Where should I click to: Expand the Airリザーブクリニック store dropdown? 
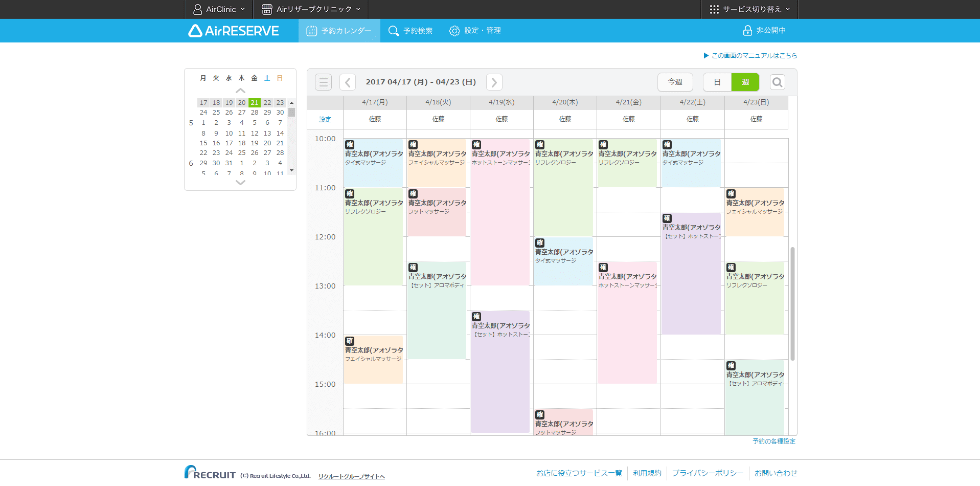point(311,9)
